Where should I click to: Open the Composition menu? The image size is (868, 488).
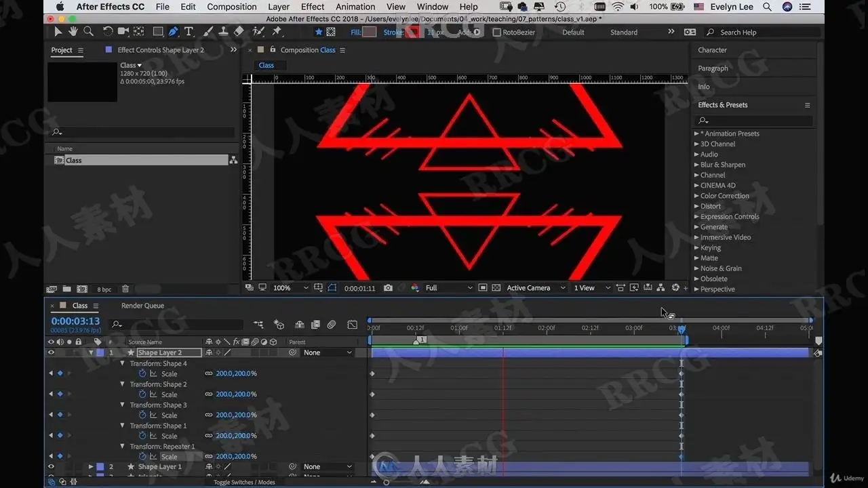tap(232, 7)
